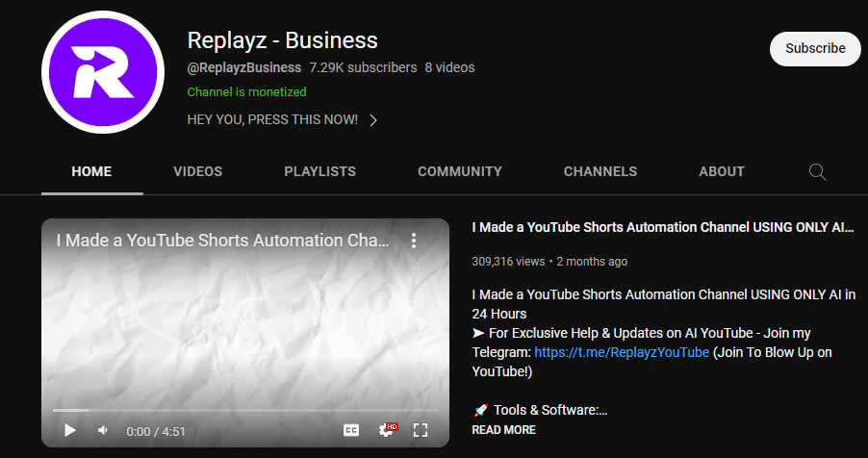The width and height of the screenshot is (868, 458).
Task: Mute the video volume speaker icon
Action: click(x=103, y=430)
